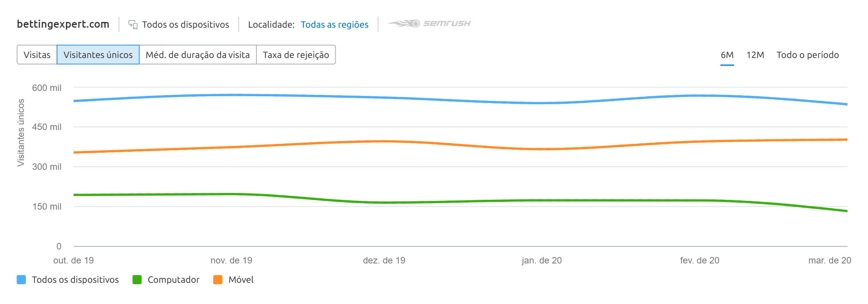
Task: Click the devices icon beside Todos os dispositivos
Action: pyautogui.click(x=133, y=25)
